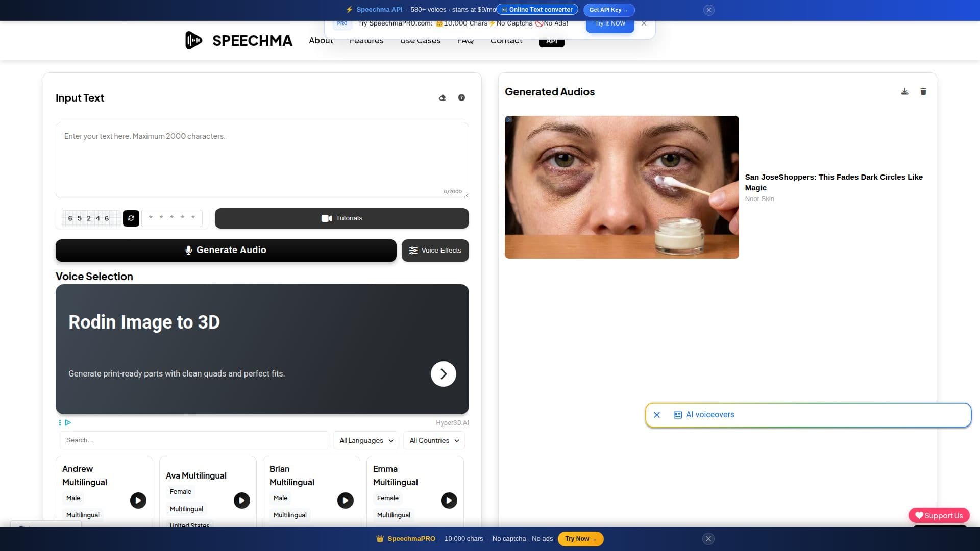Image resolution: width=980 pixels, height=551 pixels.
Task: Click the voice Search field
Action: tap(194, 441)
